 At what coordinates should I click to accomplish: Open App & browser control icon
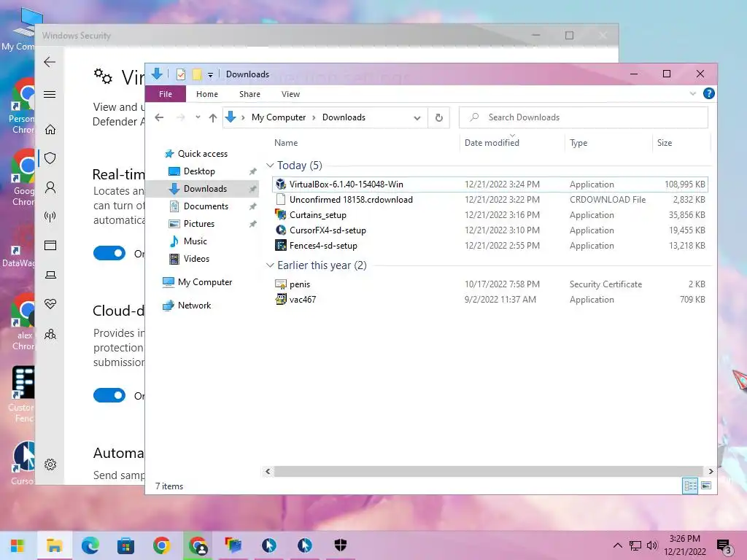50,245
